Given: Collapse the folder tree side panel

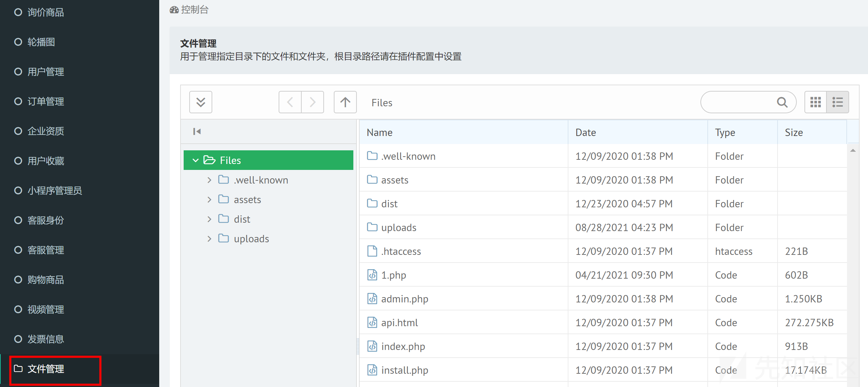Looking at the screenshot, I should pos(197,131).
